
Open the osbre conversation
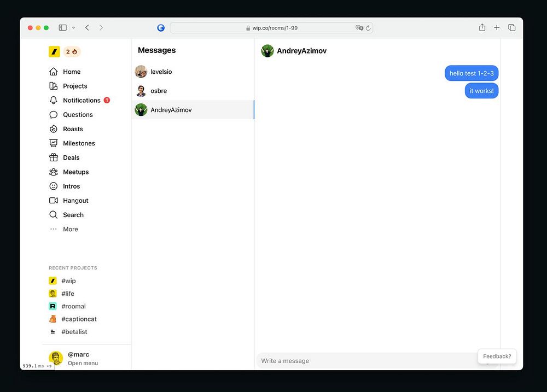coord(193,91)
